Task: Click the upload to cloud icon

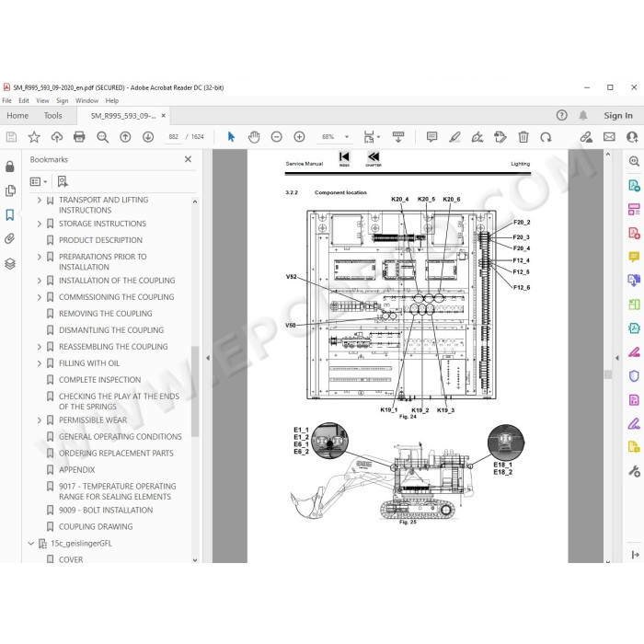Action: tap(57, 137)
